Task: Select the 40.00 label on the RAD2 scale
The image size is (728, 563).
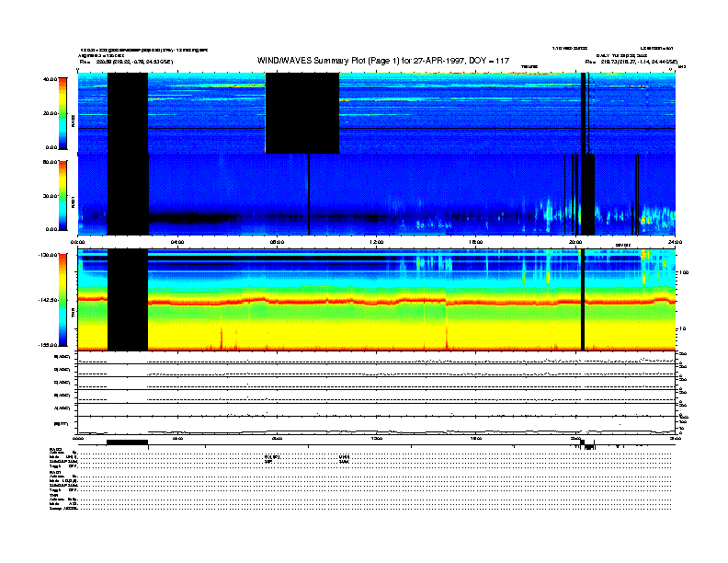Action: tap(50, 79)
